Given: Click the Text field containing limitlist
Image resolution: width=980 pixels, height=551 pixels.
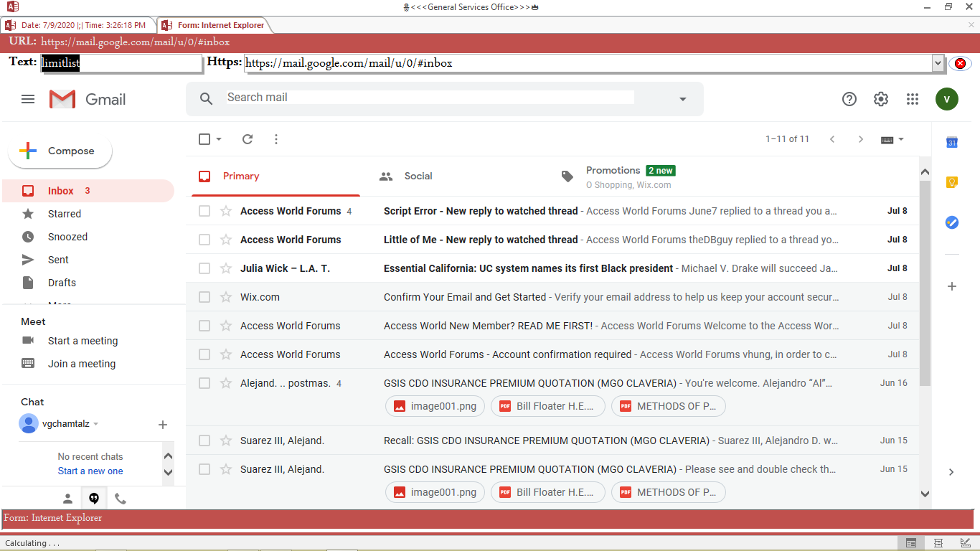Looking at the screenshot, I should pos(121,63).
